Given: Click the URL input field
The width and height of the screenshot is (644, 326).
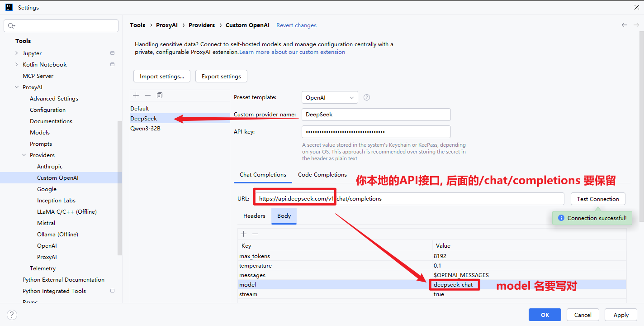Looking at the screenshot, I should tap(409, 198).
